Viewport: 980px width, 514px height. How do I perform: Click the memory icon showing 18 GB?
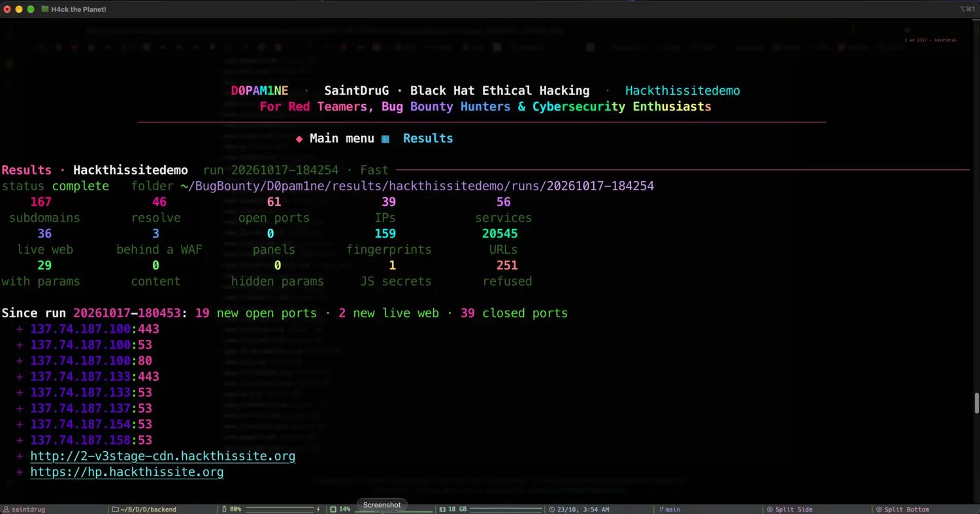click(442, 509)
